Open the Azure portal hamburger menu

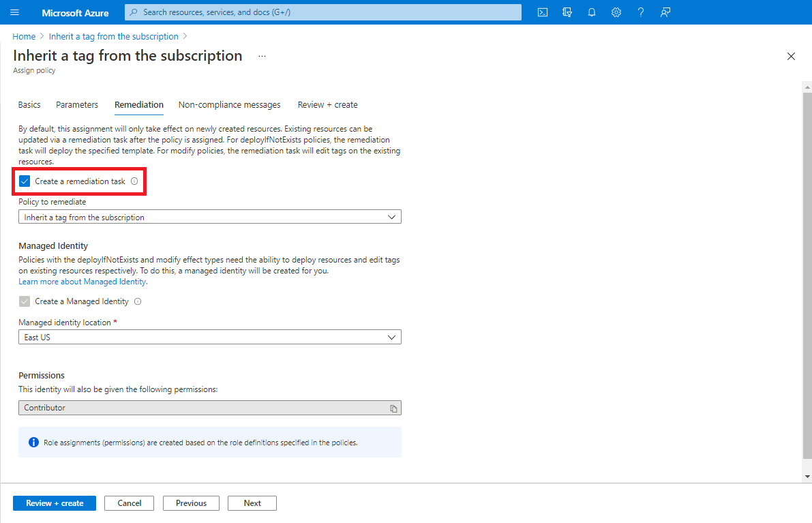click(x=15, y=12)
